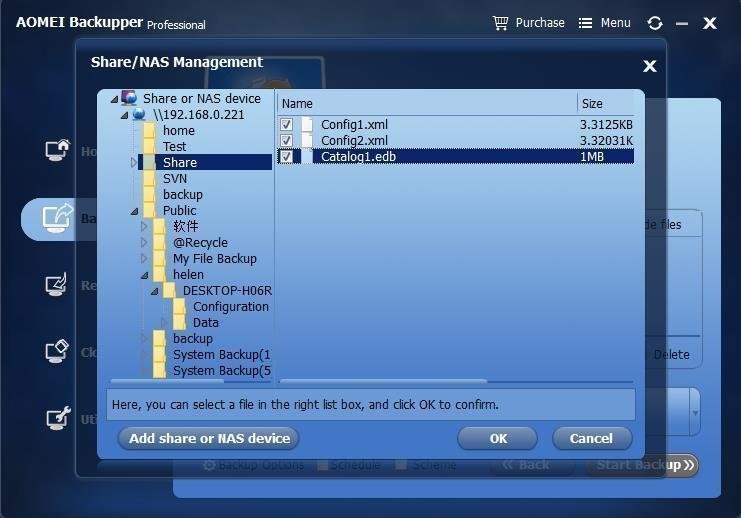Click the folder tree horizontal scrollbar
The width and height of the screenshot is (741, 518).
167,380
